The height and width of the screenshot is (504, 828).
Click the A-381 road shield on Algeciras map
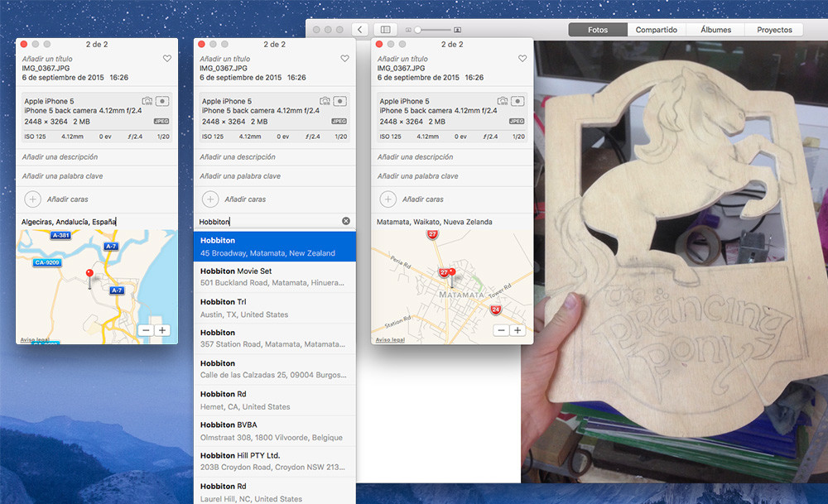click(x=60, y=235)
